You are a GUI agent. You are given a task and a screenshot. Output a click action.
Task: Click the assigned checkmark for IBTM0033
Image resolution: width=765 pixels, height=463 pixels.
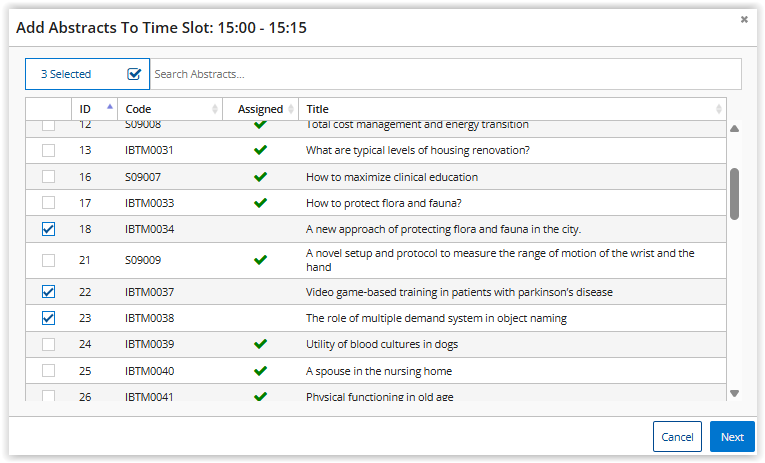[261, 203]
